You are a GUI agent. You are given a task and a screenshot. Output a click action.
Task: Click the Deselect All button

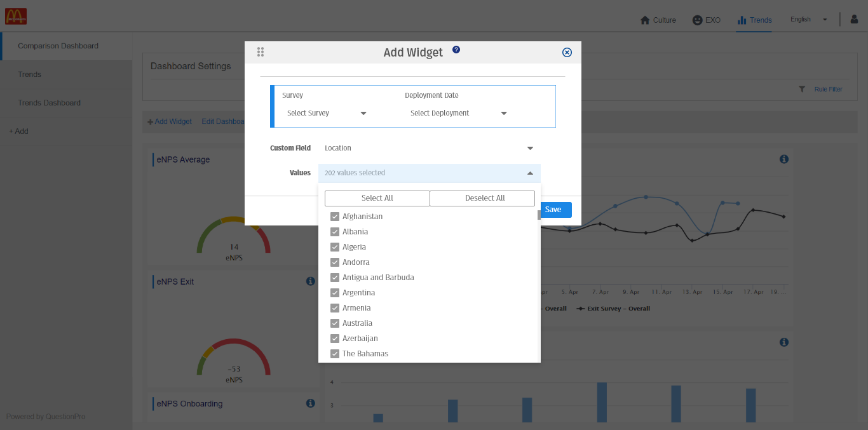pyautogui.click(x=482, y=198)
